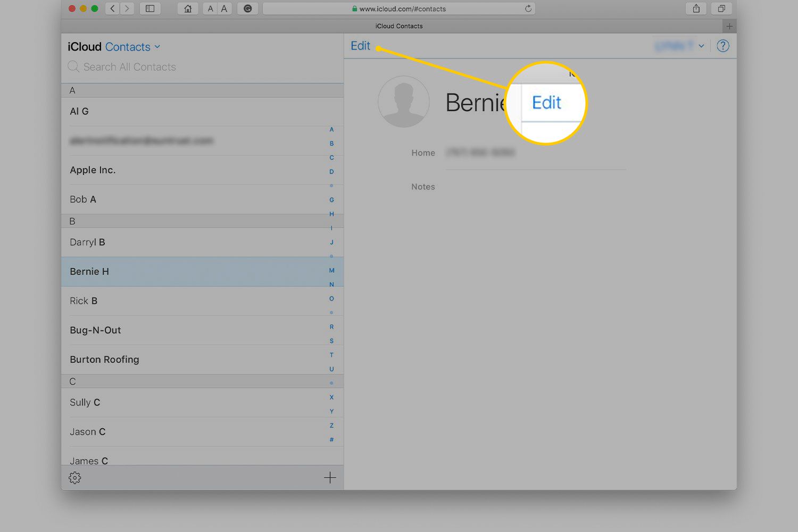The width and height of the screenshot is (798, 532).
Task: Jump to letter S in index
Action: point(331,341)
